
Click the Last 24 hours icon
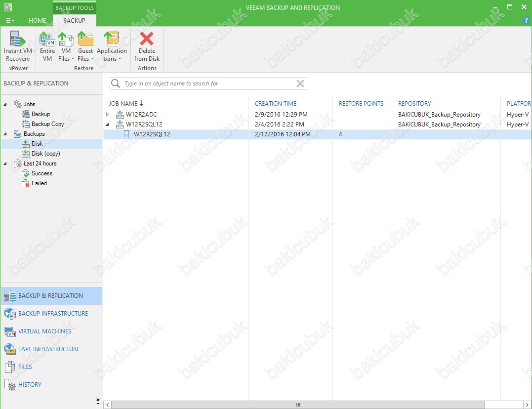[x=18, y=164]
